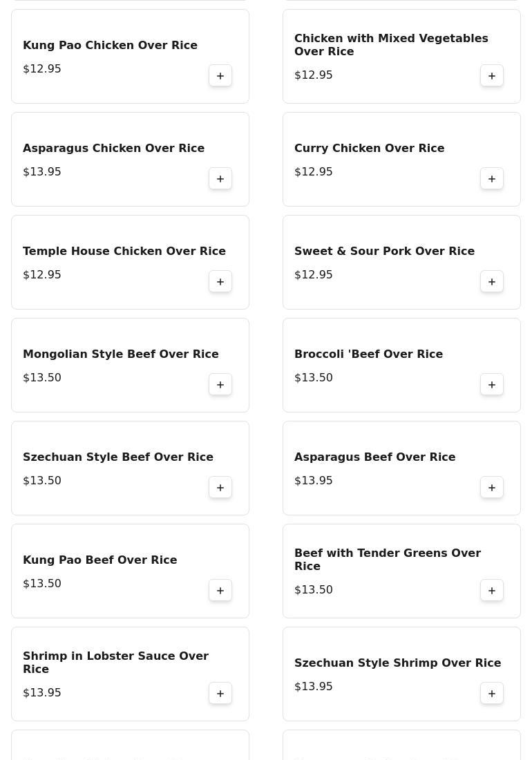Open Kung Pao Chicken Over Rice item title
Image resolution: width=532 pixels, height=760 pixels.
(x=110, y=46)
